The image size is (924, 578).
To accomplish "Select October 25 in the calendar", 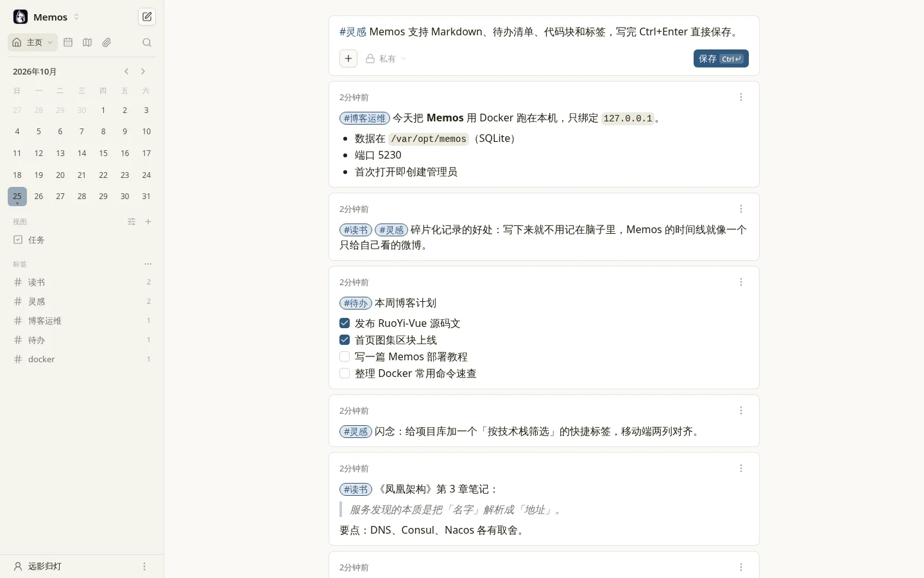I will (x=17, y=197).
